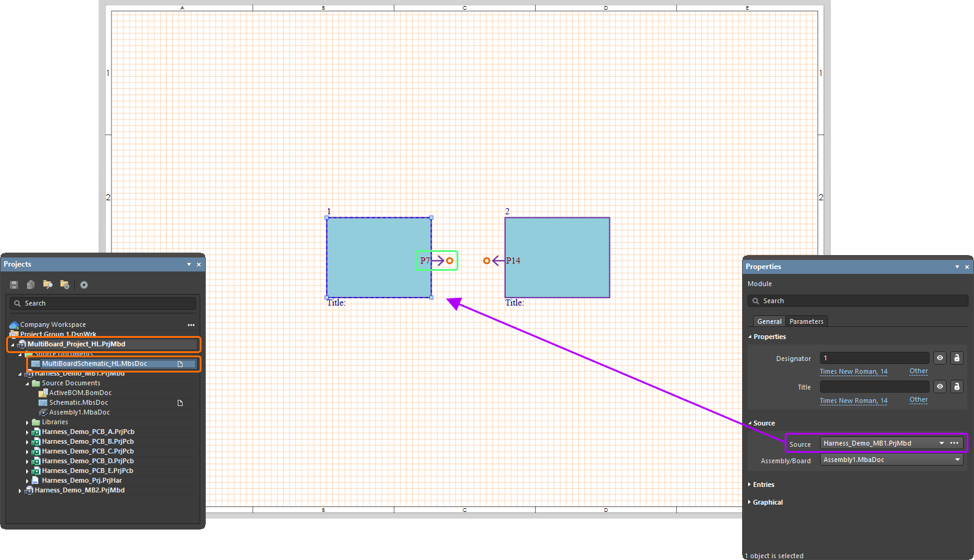Click the Save icon in the Projects toolbar
This screenshot has height=560, width=974.
click(x=14, y=285)
